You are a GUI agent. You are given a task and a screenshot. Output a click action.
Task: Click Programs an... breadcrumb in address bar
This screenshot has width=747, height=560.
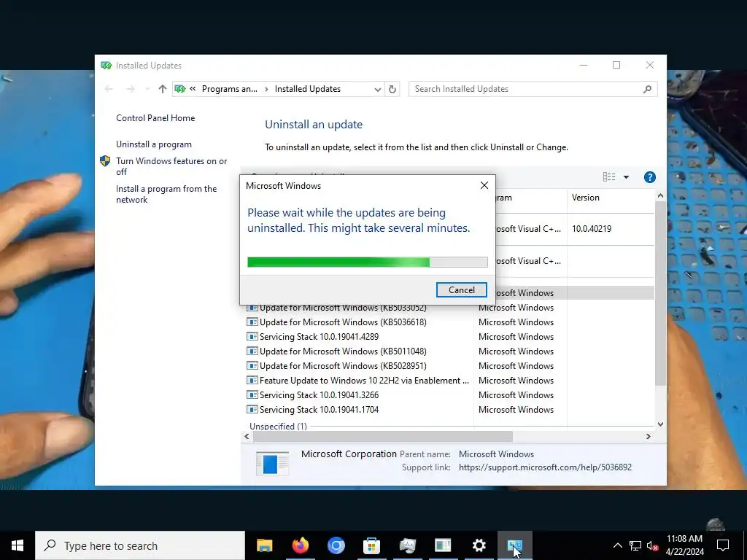(230, 89)
